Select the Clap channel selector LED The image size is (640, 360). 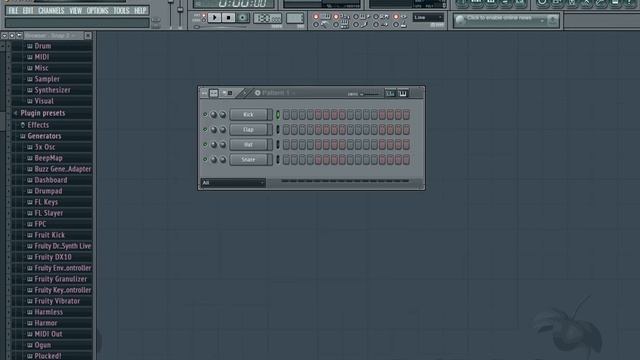[278, 130]
